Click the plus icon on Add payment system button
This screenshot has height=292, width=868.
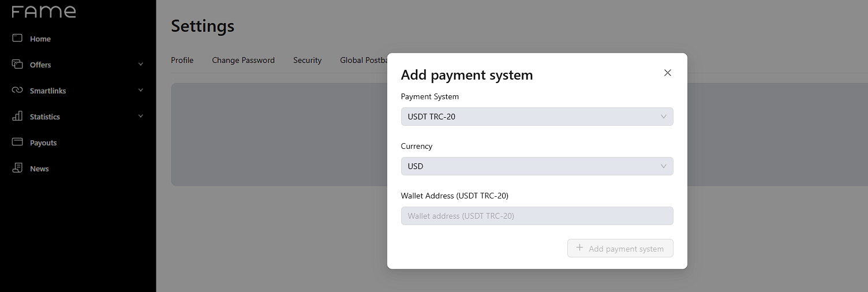point(580,248)
